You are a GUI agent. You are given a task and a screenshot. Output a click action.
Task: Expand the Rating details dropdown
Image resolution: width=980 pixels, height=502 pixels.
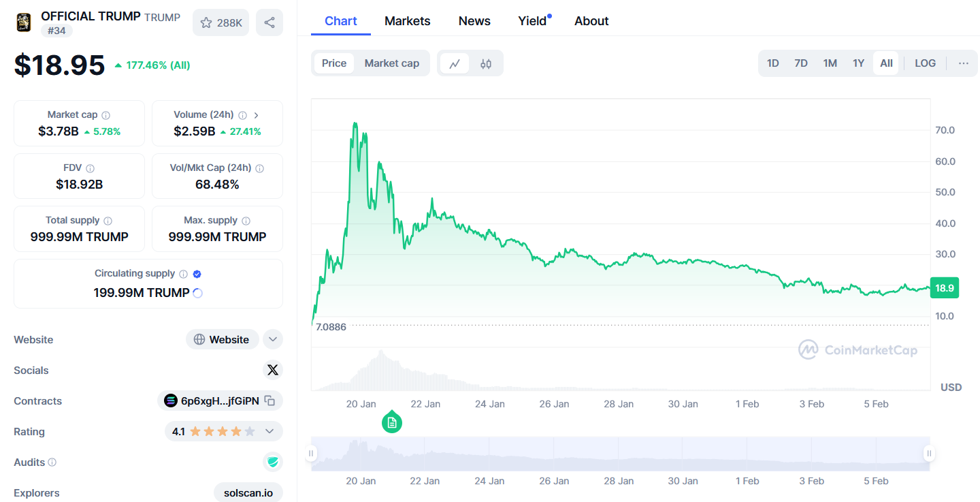coord(269,431)
